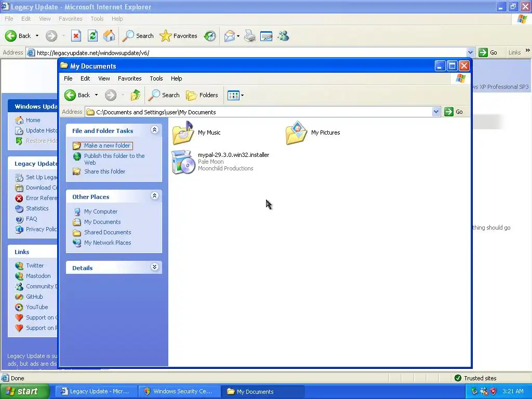This screenshot has height=399, width=532.
Task: Click the Print icon in Internet Explorer
Action: pos(250,36)
